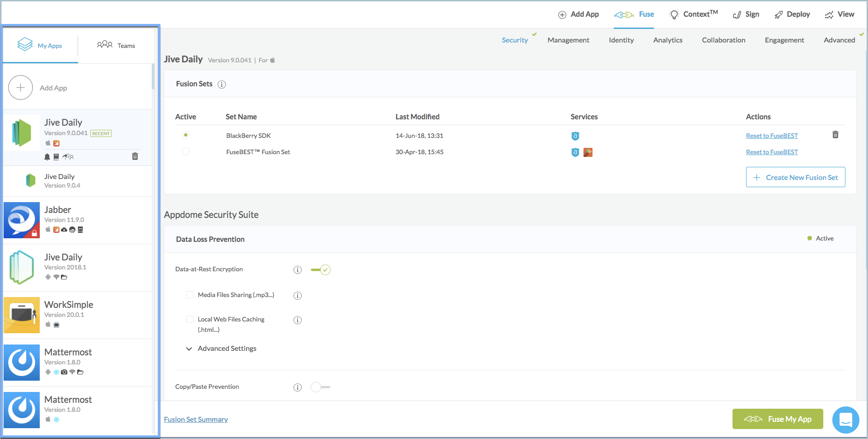Select the Jabber app thumbnail
Viewport: 868px width, 439px height.
[22, 220]
